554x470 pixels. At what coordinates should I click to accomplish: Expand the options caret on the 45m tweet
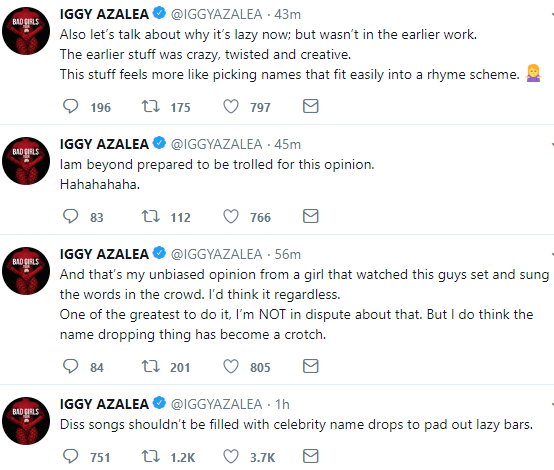coord(552,145)
